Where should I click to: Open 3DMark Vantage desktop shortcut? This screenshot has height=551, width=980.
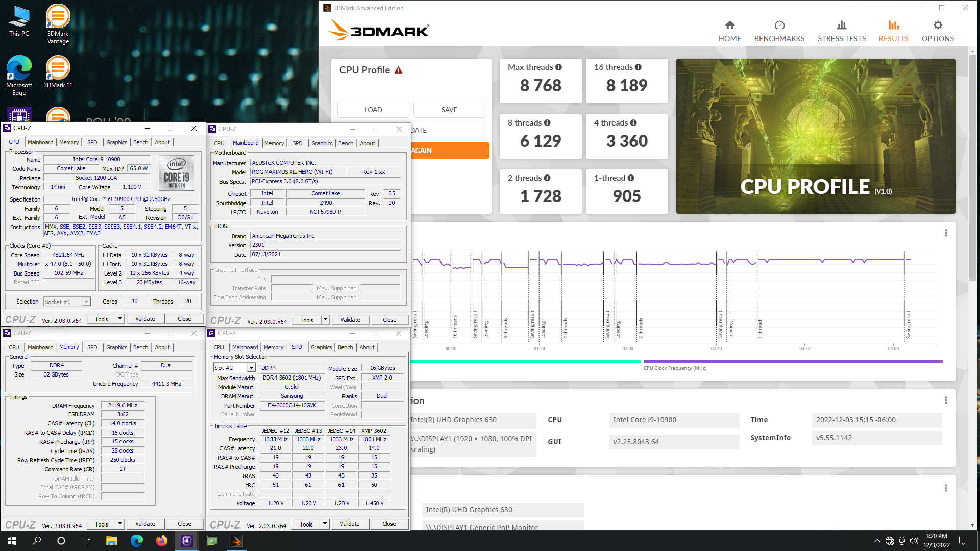point(58,24)
